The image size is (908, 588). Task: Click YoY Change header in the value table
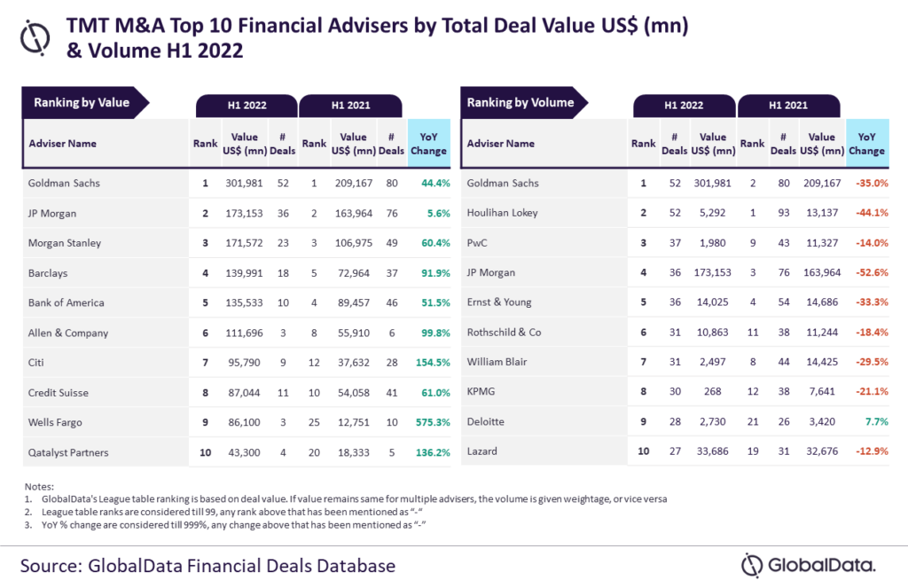430,144
